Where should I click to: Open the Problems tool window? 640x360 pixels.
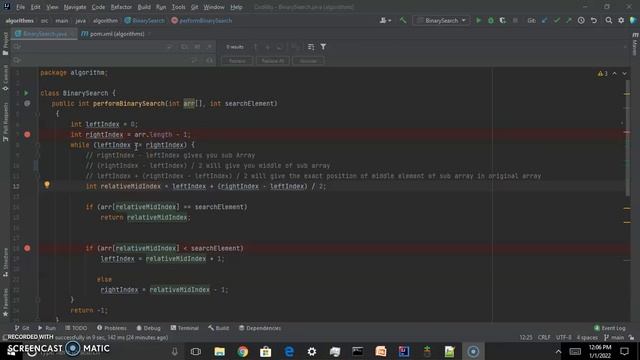coord(112,328)
